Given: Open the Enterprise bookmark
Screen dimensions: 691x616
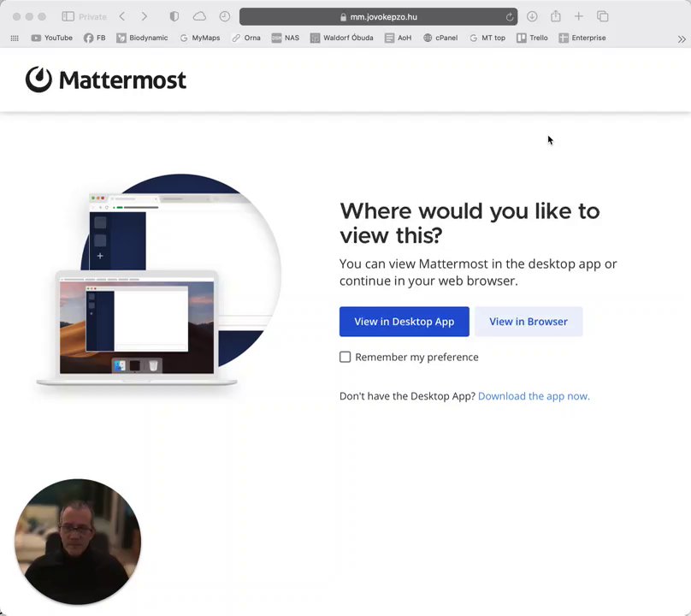Looking at the screenshot, I should (582, 38).
